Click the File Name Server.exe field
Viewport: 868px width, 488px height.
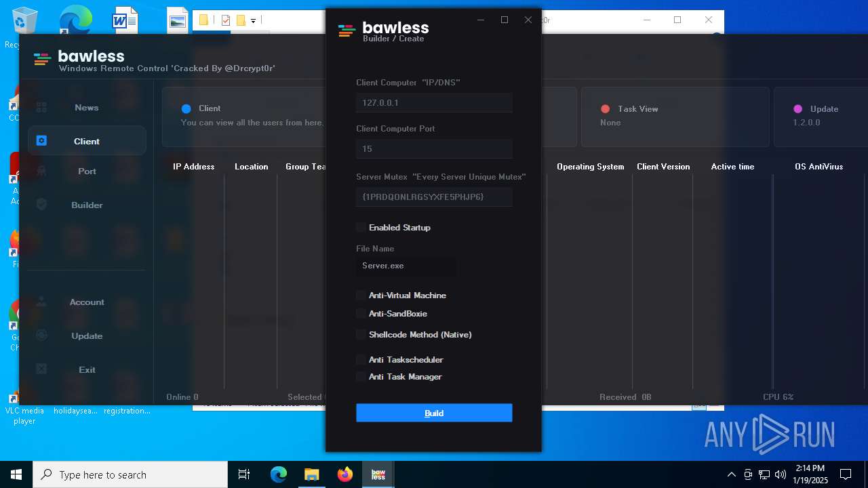pos(406,266)
